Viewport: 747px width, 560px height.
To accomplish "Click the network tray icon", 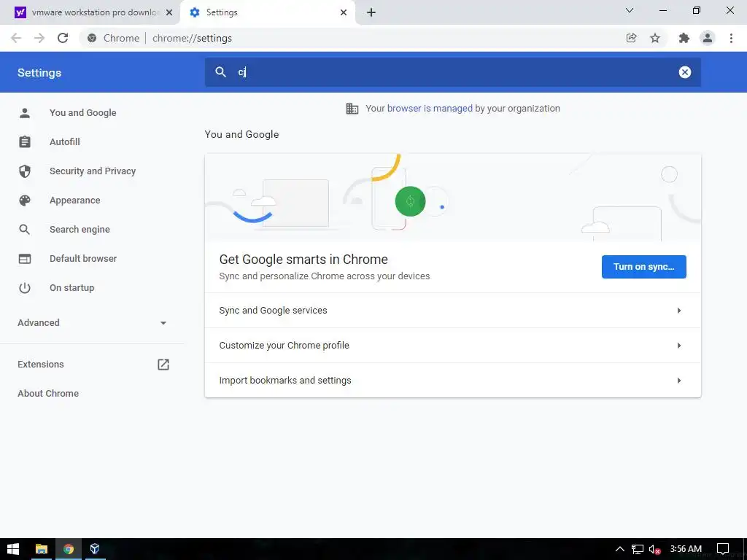I will (638, 550).
